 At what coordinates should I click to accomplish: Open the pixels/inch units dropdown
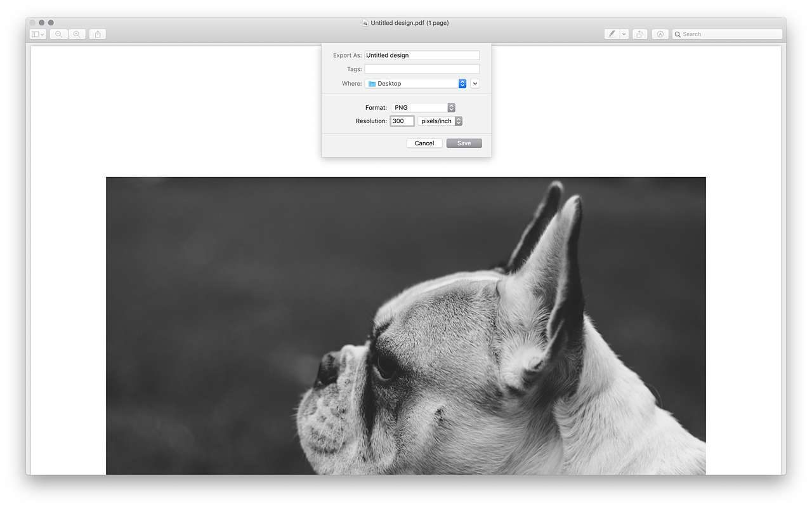tap(440, 121)
